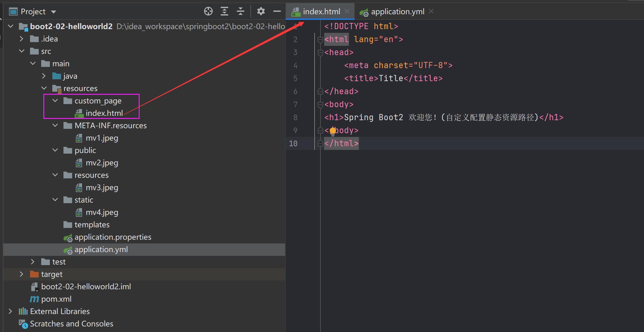Click the yellow intention lightbulb icon

point(333,131)
